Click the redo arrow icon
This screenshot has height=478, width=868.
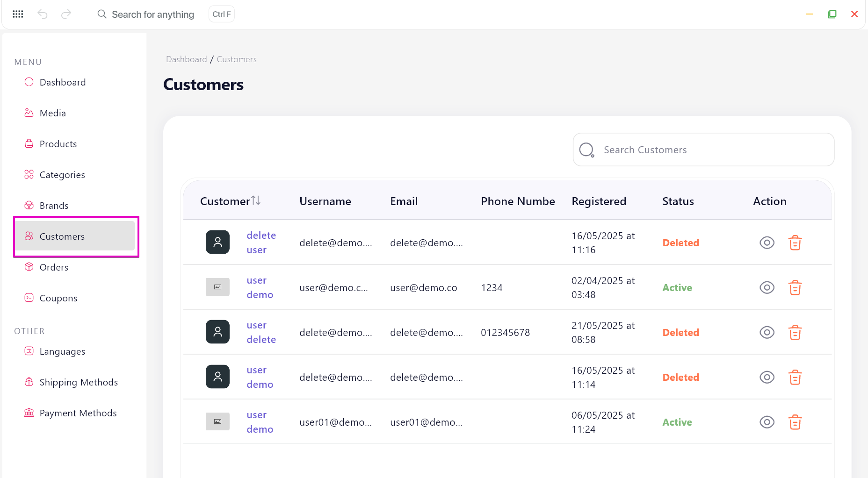pyautogui.click(x=66, y=14)
